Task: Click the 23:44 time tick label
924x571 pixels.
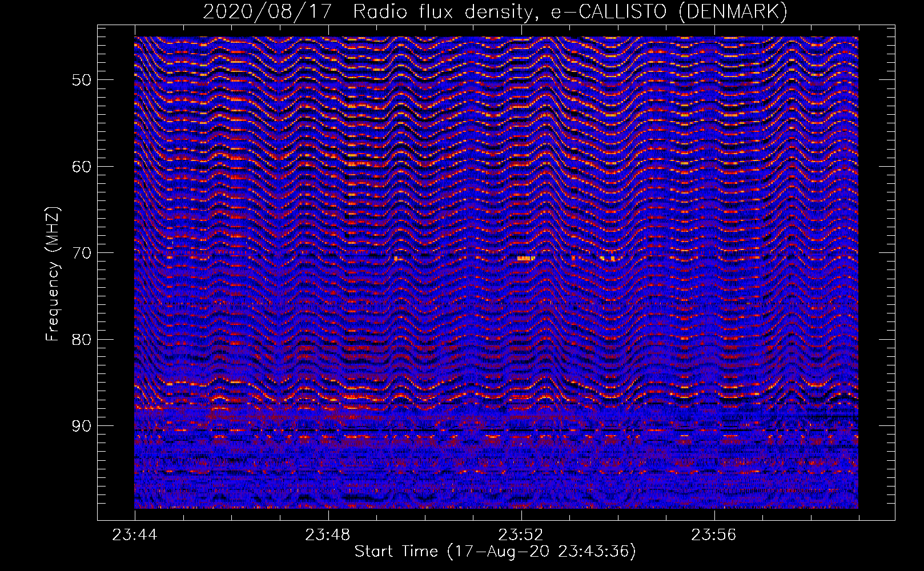Action: click(135, 535)
